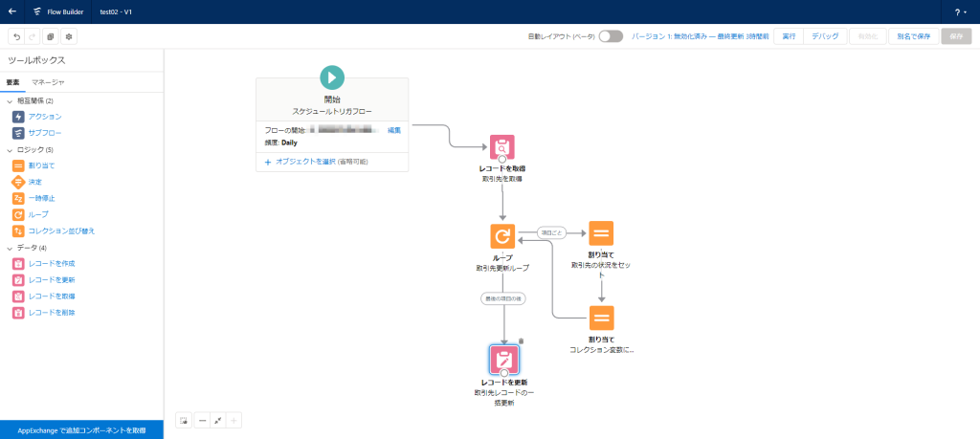980x439 pixels.
Task: Click オブジェクトを選択 (省略可能) link
Action: click(x=316, y=162)
